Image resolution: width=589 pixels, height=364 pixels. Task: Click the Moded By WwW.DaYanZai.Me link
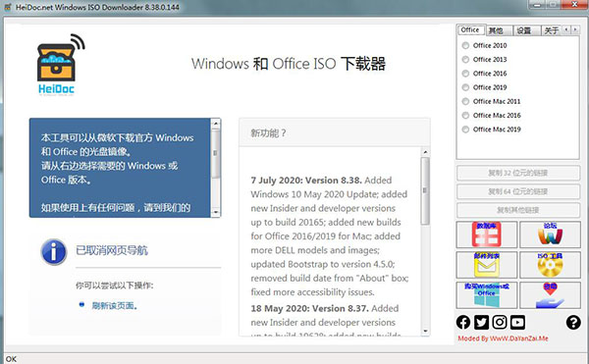coord(503,338)
